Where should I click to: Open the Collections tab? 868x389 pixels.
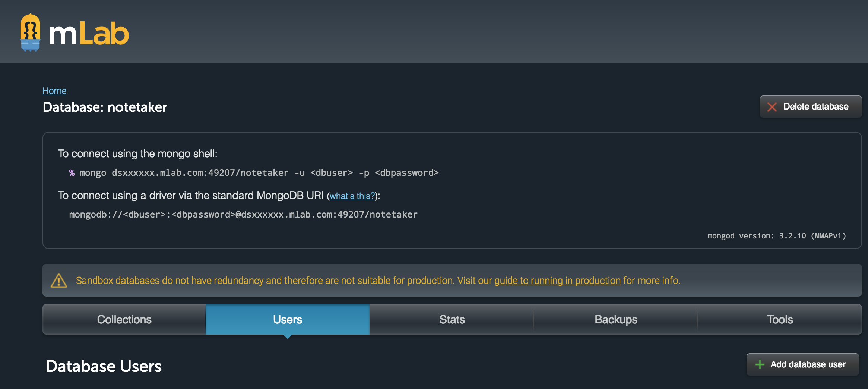coord(124,319)
